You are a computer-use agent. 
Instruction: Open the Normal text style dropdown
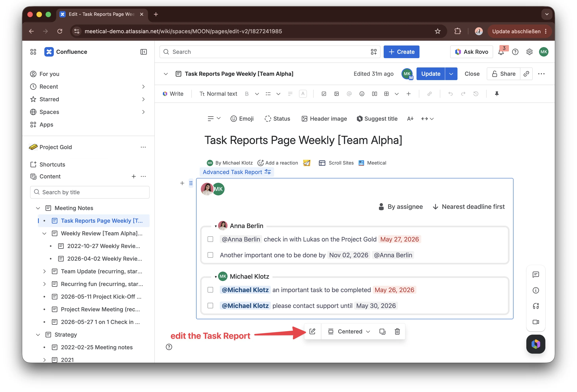218,94
